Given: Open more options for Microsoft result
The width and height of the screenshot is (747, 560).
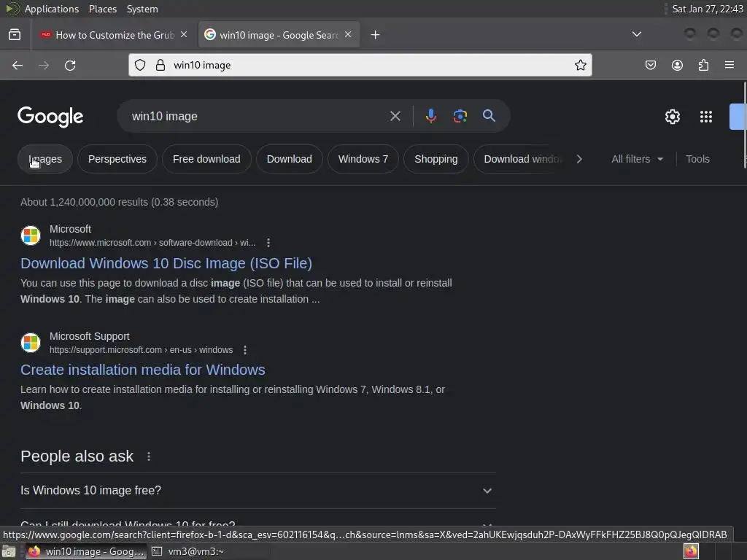Looking at the screenshot, I should point(268,243).
